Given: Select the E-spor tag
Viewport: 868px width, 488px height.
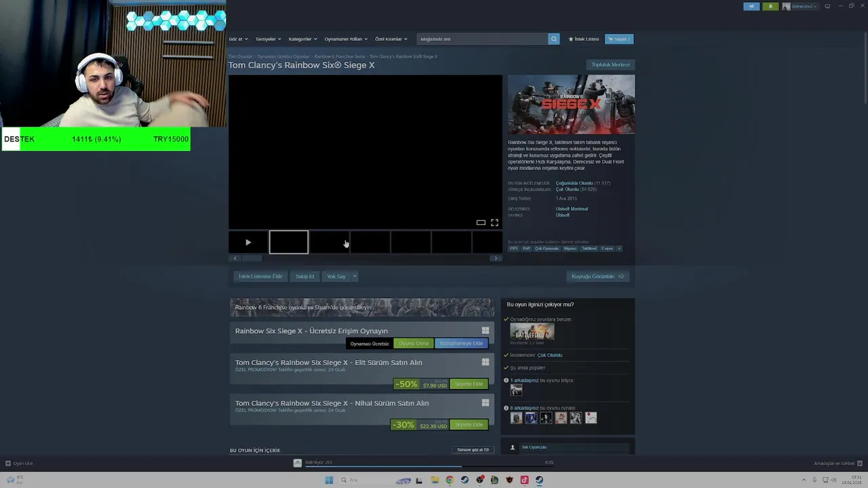Looking at the screenshot, I should coord(607,248).
